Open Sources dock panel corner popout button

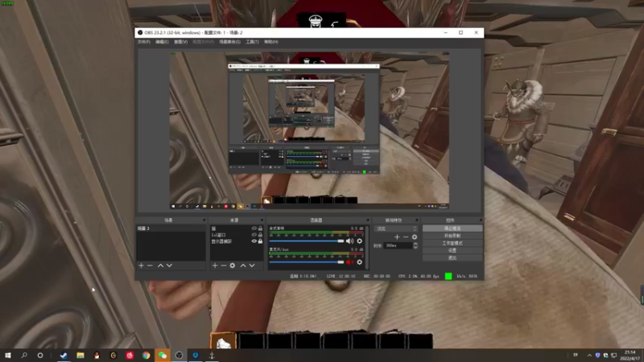tap(261, 220)
